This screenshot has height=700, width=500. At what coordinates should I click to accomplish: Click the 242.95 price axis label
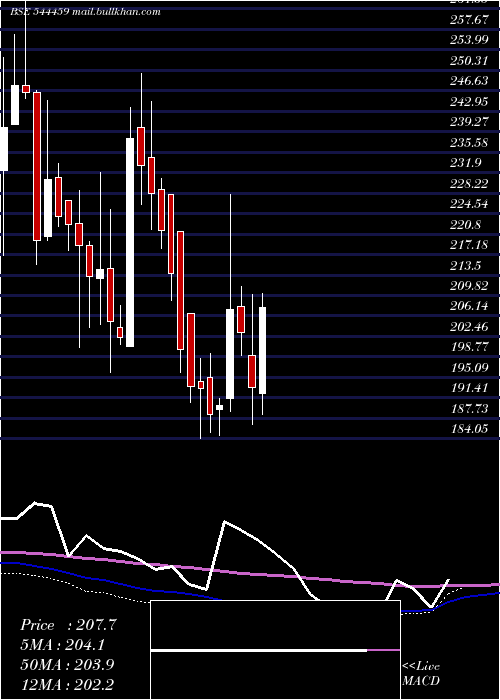pos(469,101)
